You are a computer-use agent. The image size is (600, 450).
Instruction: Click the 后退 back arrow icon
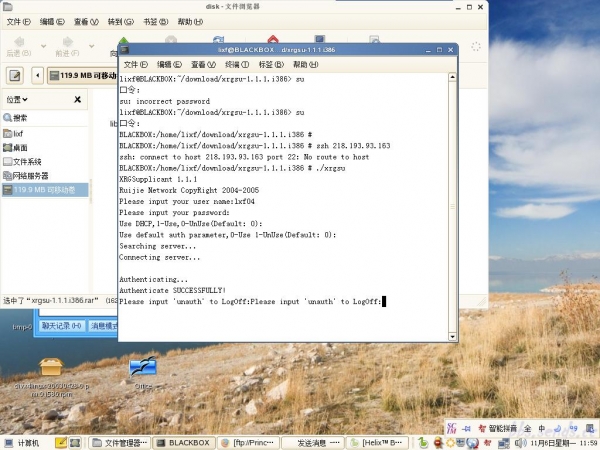(x=19, y=42)
